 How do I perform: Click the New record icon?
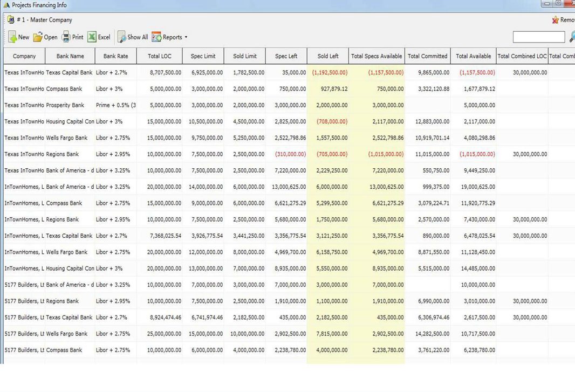click(12, 37)
